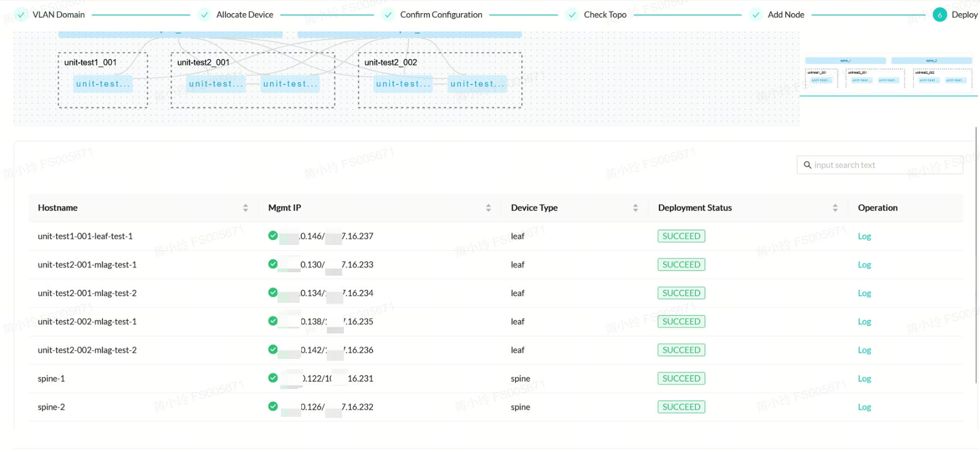This screenshot has height=452, width=980.
Task: Select the unit-test1_001 group node in topology
Action: pyautogui.click(x=91, y=62)
